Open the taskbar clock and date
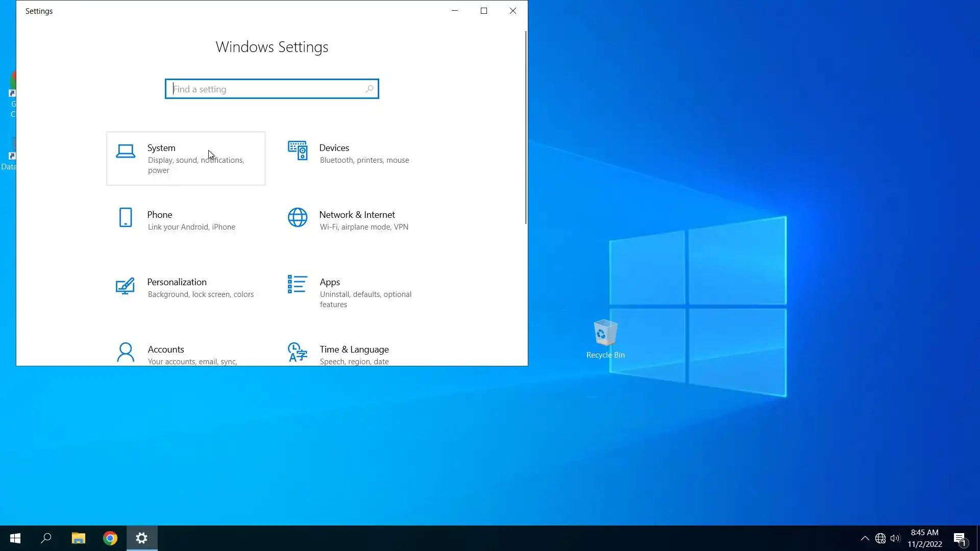 924,538
